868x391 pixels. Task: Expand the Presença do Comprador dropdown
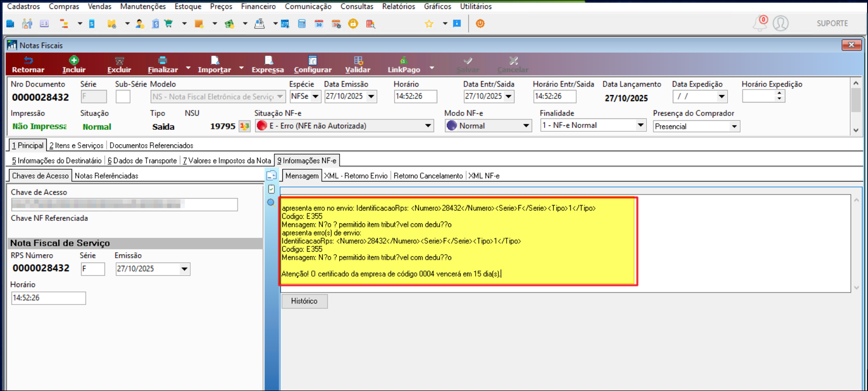coord(734,126)
